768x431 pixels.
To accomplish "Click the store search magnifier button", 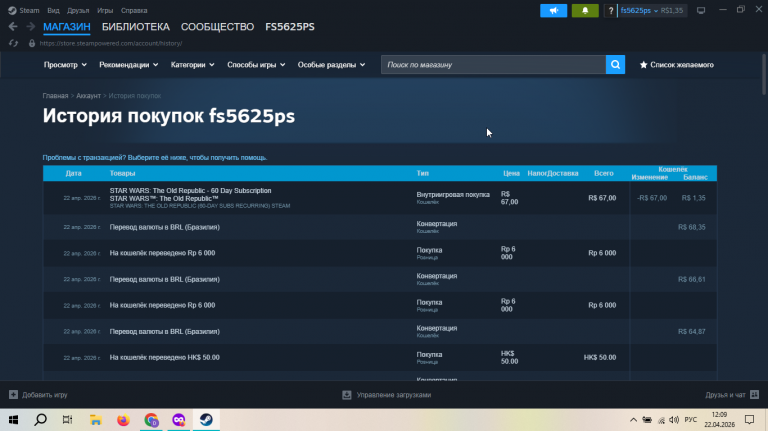I will pyautogui.click(x=615, y=65).
